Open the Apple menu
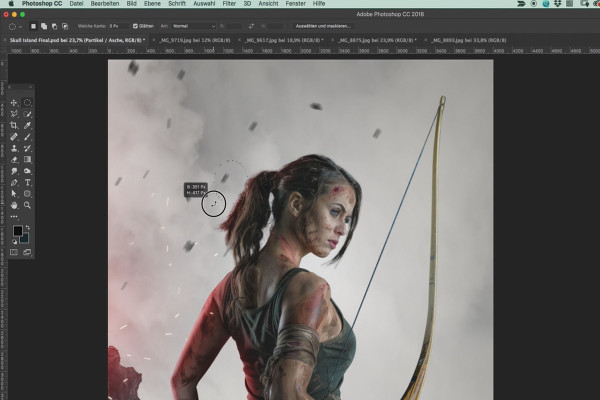Viewport: 600px width, 400px height. 11,3
